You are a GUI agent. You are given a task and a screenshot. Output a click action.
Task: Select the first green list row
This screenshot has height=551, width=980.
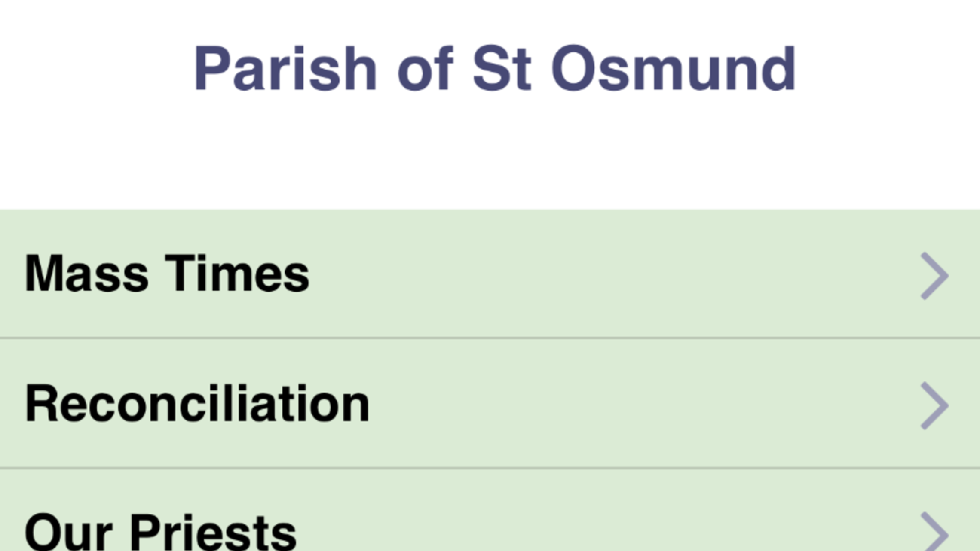point(490,274)
